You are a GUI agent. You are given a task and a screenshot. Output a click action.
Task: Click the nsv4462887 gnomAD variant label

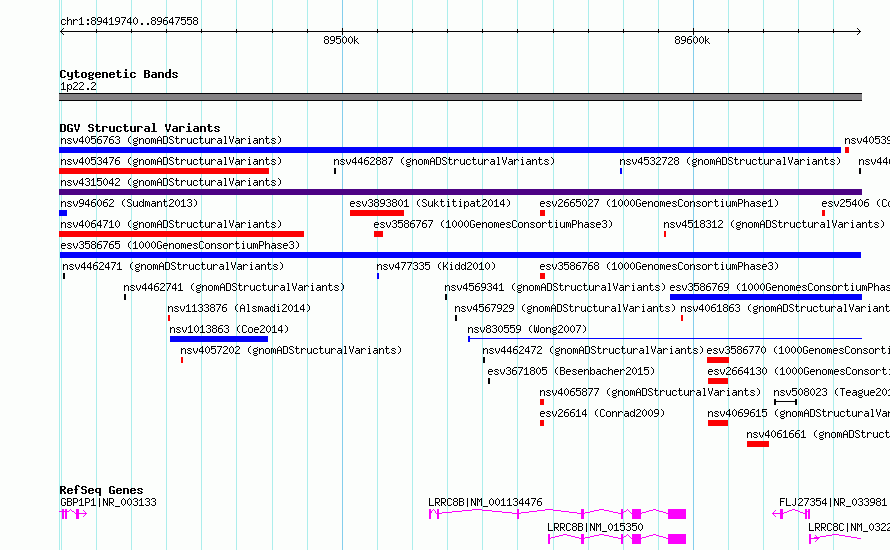[x=444, y=161]
